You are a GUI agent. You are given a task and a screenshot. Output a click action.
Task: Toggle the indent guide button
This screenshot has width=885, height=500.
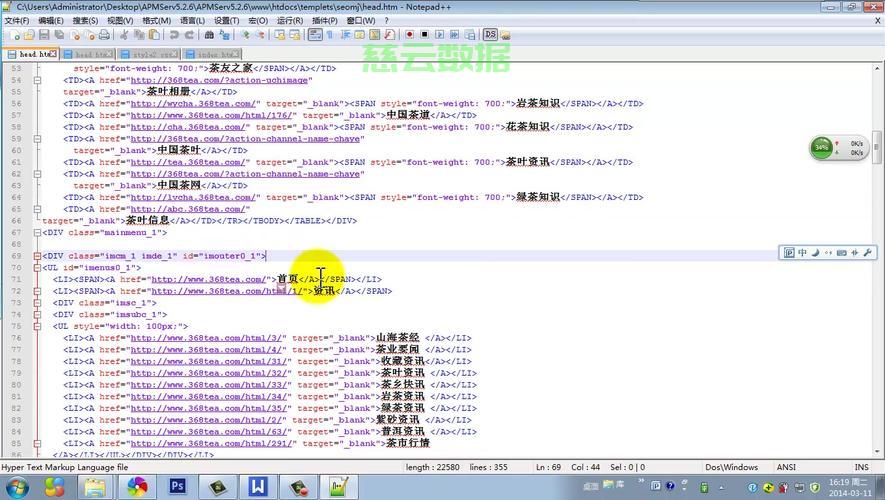point(345,35)
